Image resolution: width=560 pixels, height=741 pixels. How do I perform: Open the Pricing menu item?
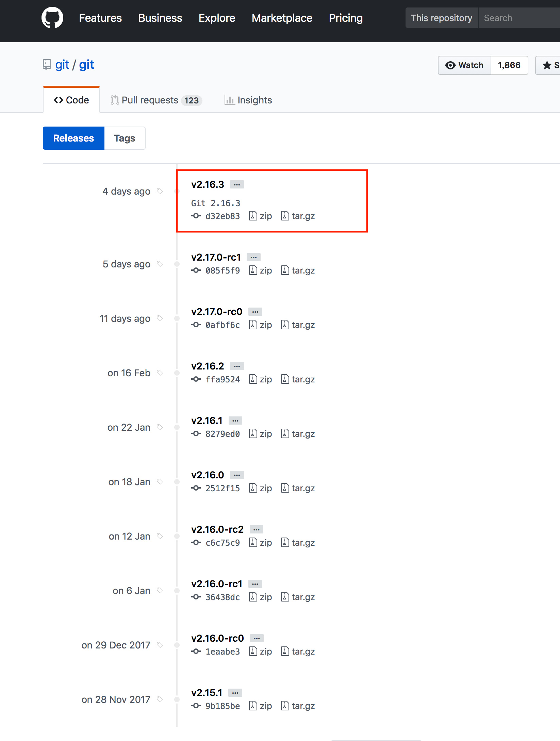pos(346,18)
